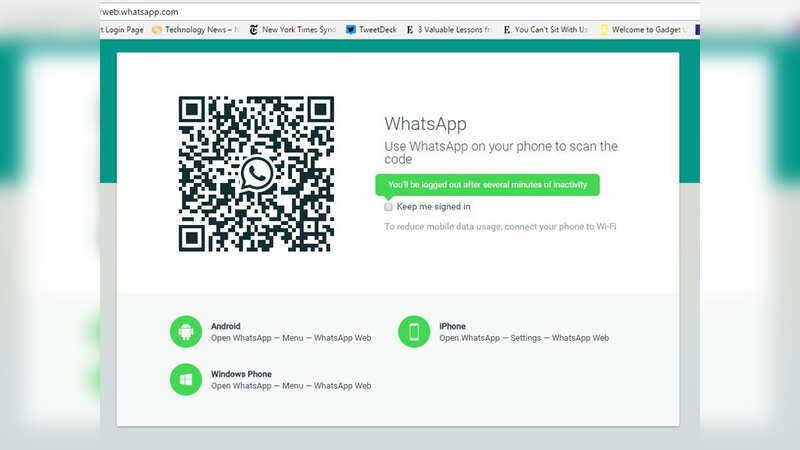Click the Android instructions text
The width and height of the screenshot is (800, 450).
tap(290, 338)
